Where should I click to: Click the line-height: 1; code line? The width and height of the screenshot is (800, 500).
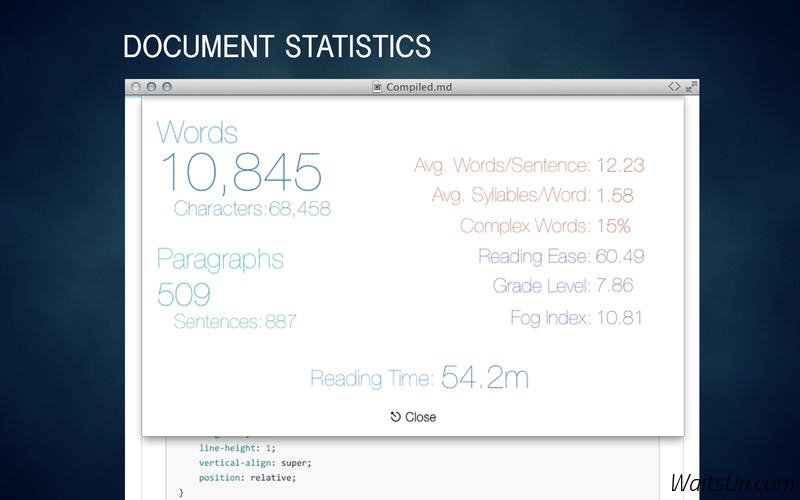tap(237, 448)
